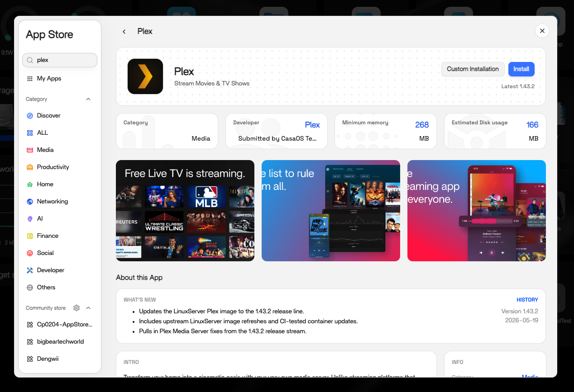Image resolution: width=574 pixels, height=392 pixels.
Task: Click 'Submitted by CasaOS Te...' text
Action: [x=277, y=138]
